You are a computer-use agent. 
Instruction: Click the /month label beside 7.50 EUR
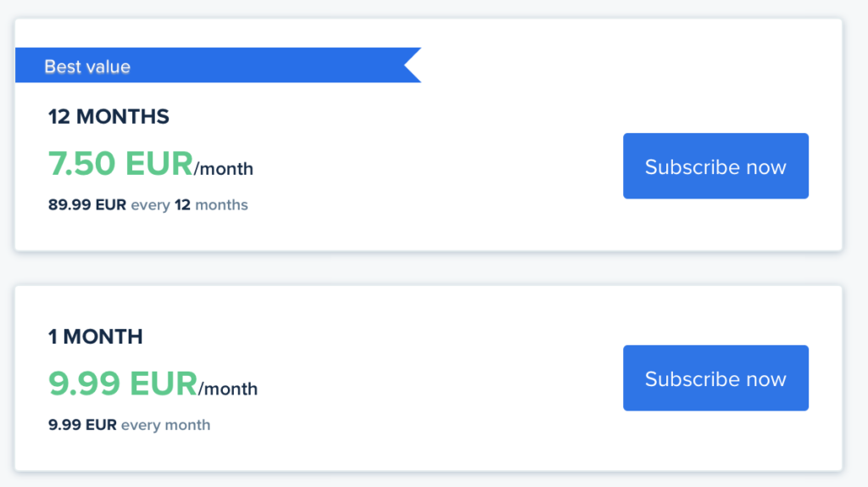click(224, 169)
